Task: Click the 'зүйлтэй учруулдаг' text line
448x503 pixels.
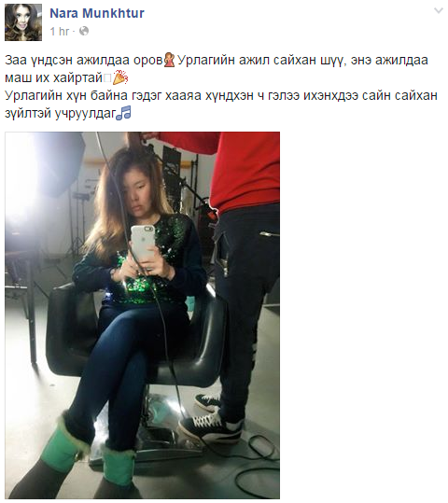Action: 61,113
